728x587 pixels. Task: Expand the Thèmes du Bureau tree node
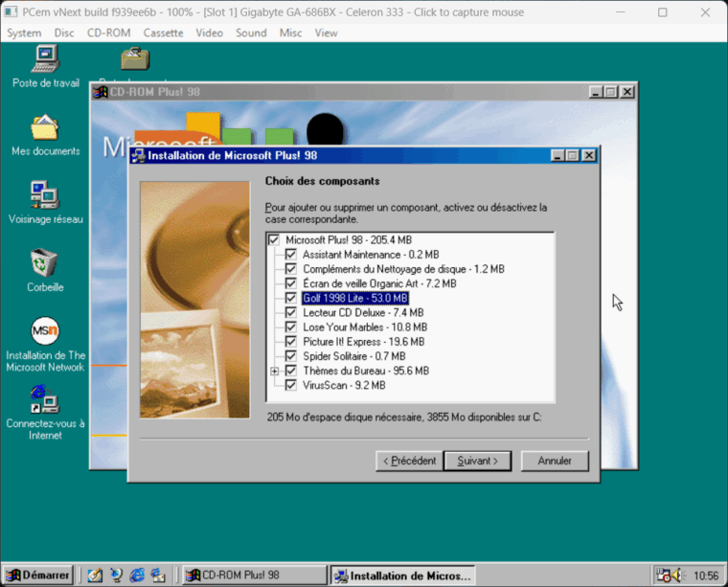pos(274,371)
